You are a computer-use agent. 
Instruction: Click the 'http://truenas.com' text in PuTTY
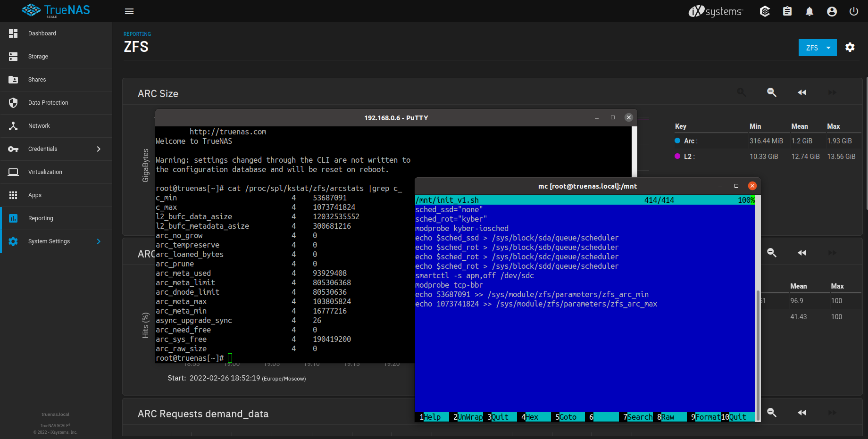click(228, 132)
